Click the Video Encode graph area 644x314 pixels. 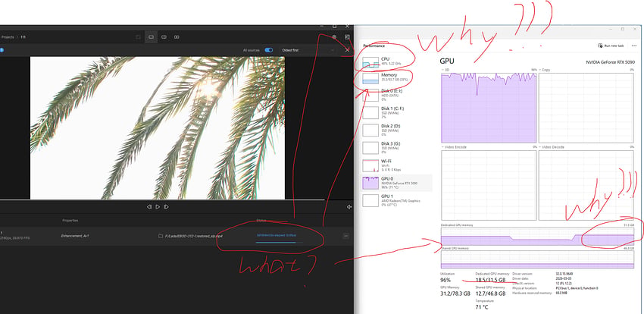[x=489, y=185]
